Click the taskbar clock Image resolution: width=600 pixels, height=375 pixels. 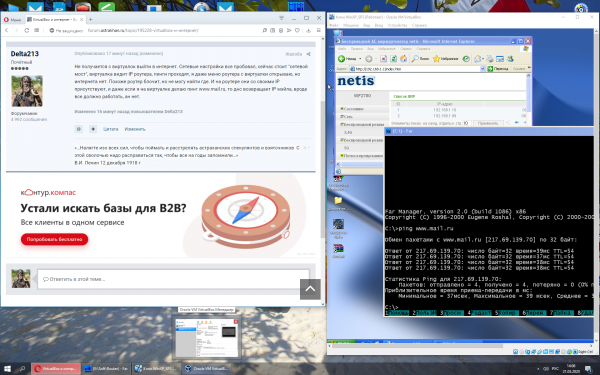[571, 369]
